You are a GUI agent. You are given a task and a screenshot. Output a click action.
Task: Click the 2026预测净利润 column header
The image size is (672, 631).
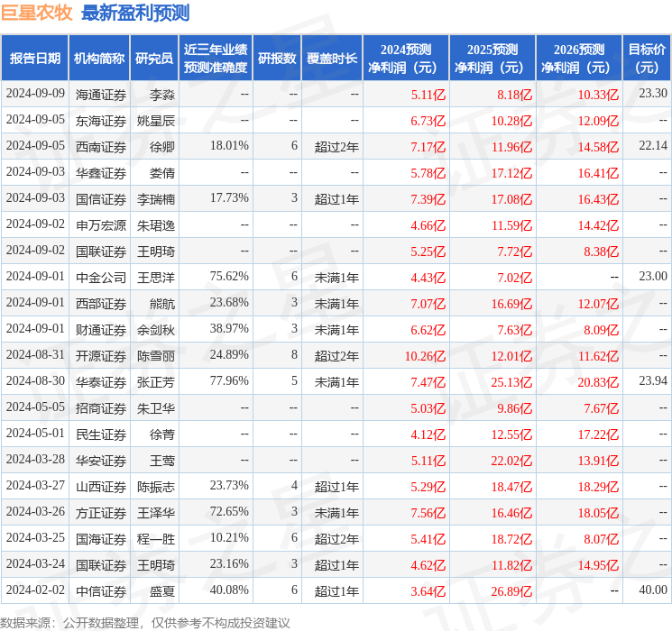(579, 59)
